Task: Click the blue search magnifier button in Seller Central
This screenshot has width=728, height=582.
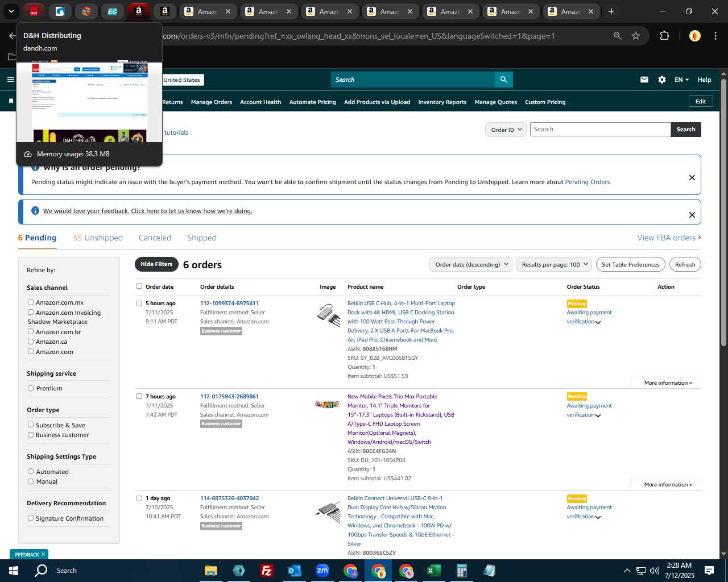Action: pyautogui.click(x=503, y=80)
